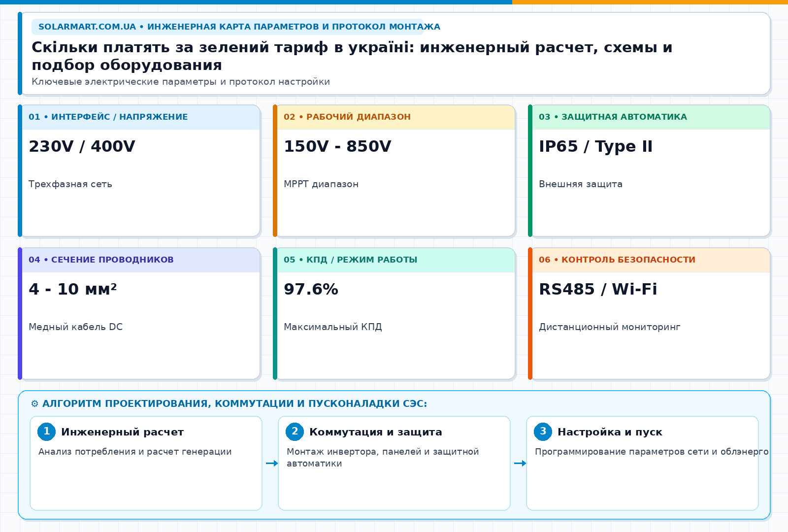
Task: Select the 'Дистанционный мониторинг' description
Action: pyautogui.click(x=610, y=327)
